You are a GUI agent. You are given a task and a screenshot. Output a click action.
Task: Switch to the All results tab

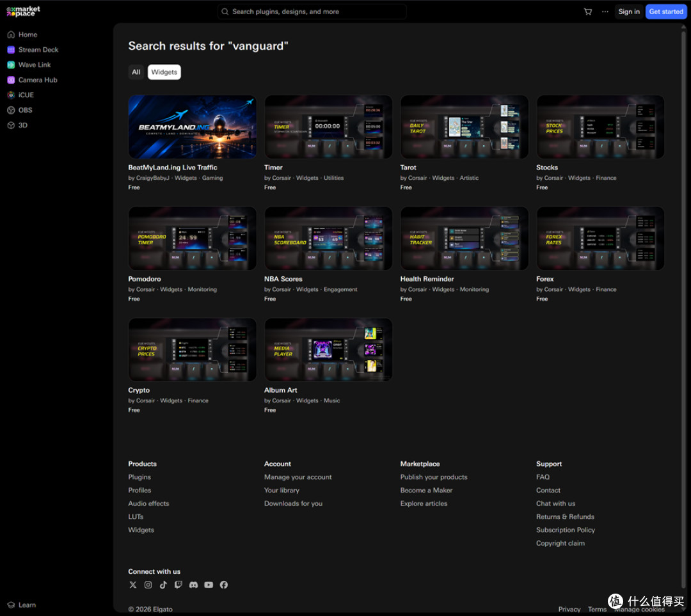136,72
